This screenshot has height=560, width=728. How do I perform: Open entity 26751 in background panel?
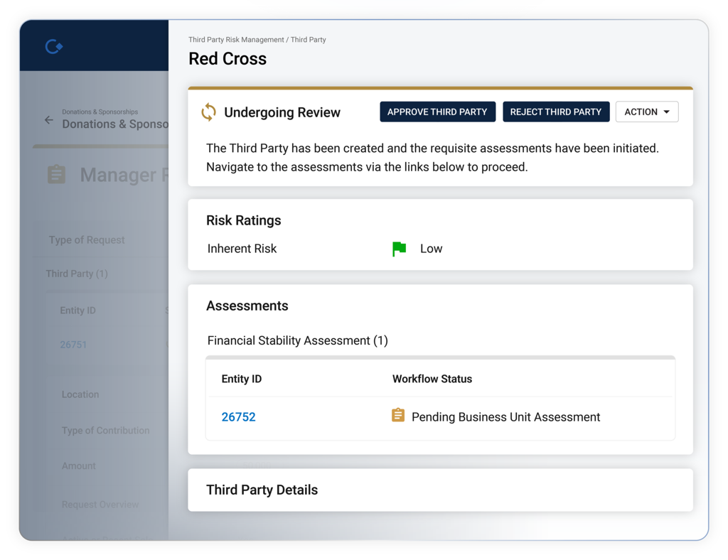coord(73,345)
